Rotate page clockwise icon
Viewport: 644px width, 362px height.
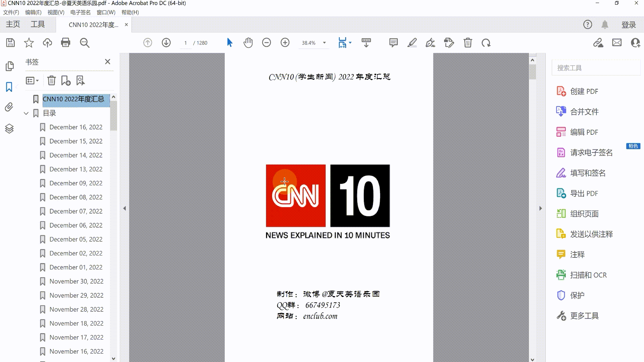(x=486, y=43)
